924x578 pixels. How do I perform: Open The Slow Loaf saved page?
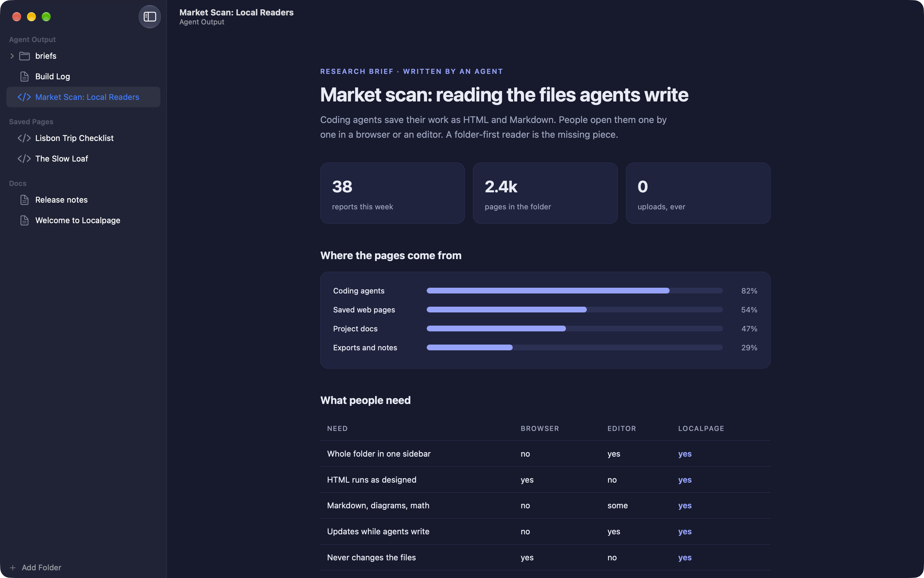tap(83, 159)
